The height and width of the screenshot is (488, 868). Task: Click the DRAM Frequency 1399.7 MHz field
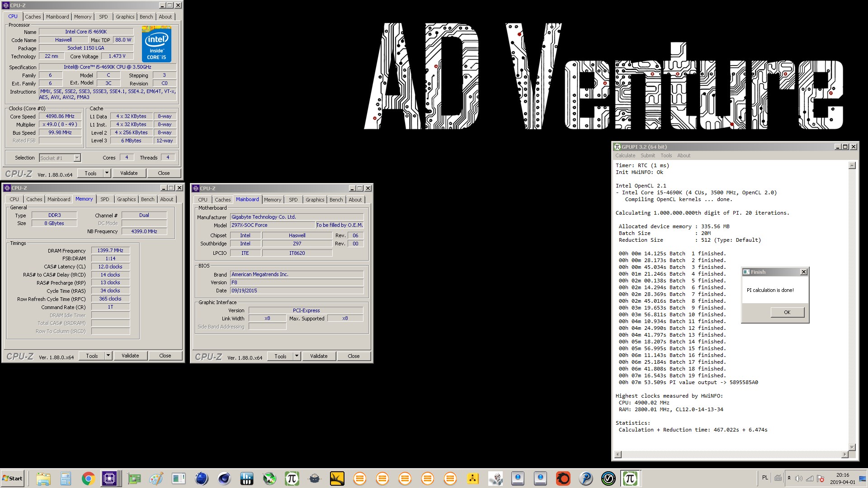(x=110, y=250)
